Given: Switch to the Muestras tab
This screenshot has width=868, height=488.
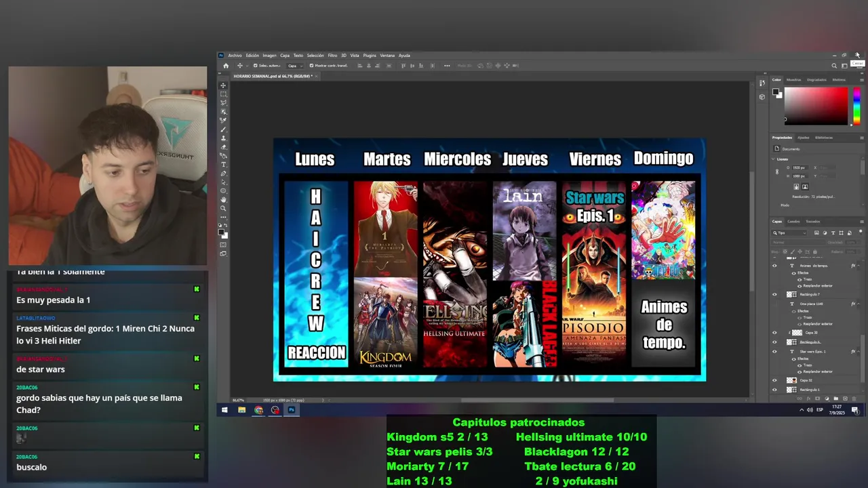Looking at the screenshot, I should click(794, 80).
